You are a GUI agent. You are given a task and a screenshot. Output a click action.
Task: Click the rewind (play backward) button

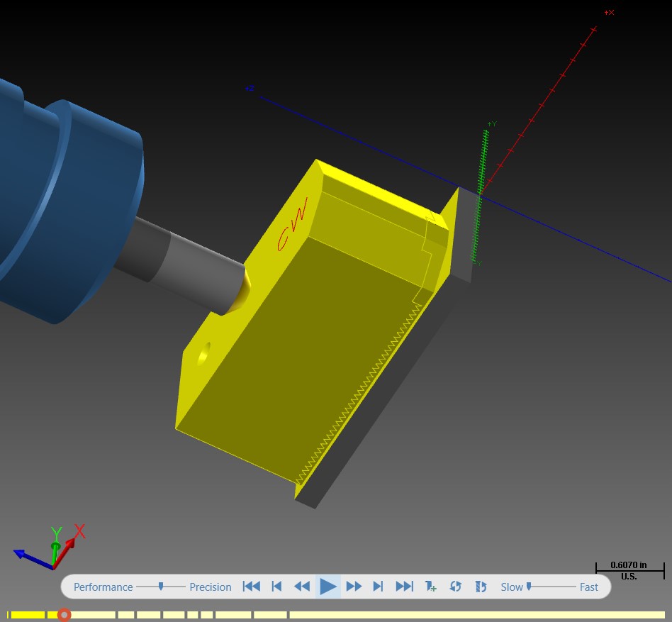click(x=302, y=587)
